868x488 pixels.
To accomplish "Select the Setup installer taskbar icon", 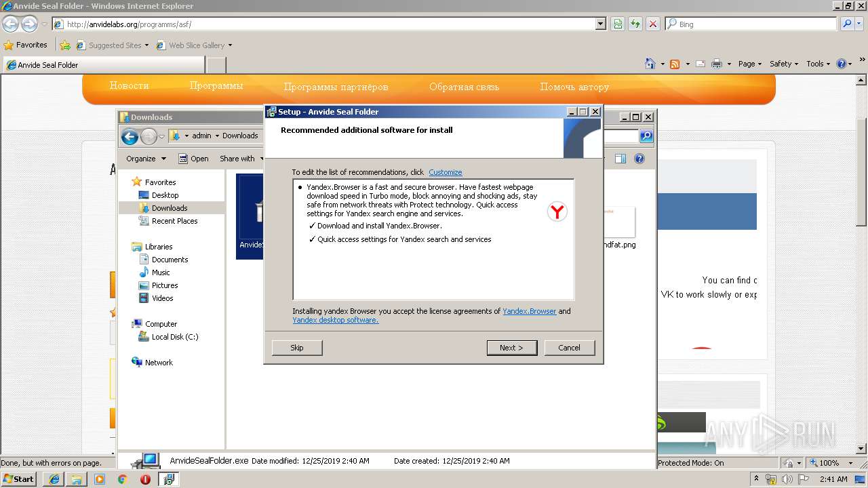I will pyautogui.click(x=168, y=479).
